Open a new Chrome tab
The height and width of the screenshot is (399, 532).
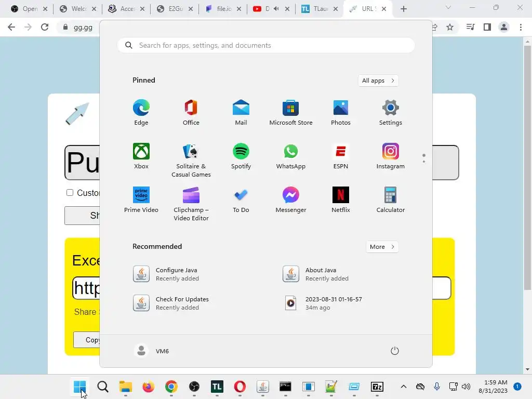(x=403, y=9)
